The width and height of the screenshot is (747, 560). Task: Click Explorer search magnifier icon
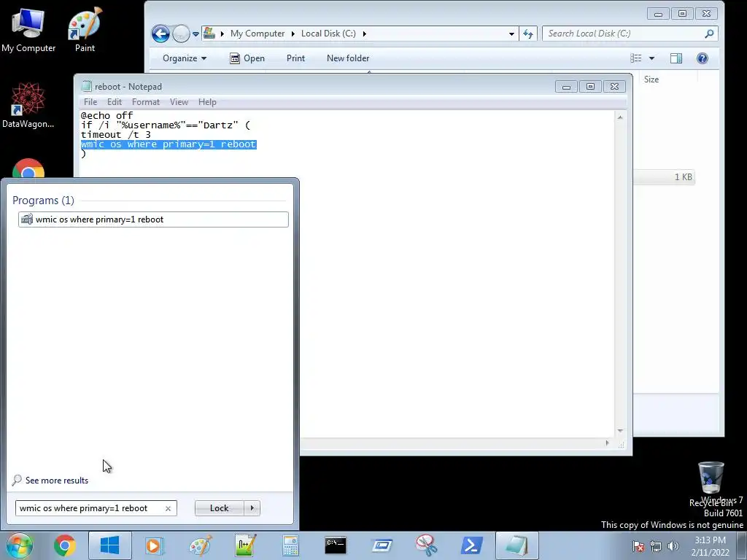(709, 34)
